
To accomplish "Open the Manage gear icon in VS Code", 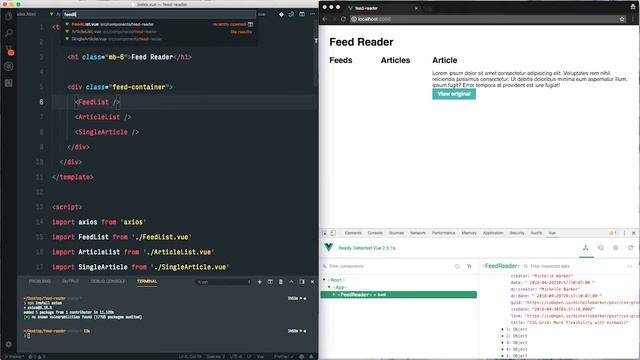I will click(x=9, y=344).
